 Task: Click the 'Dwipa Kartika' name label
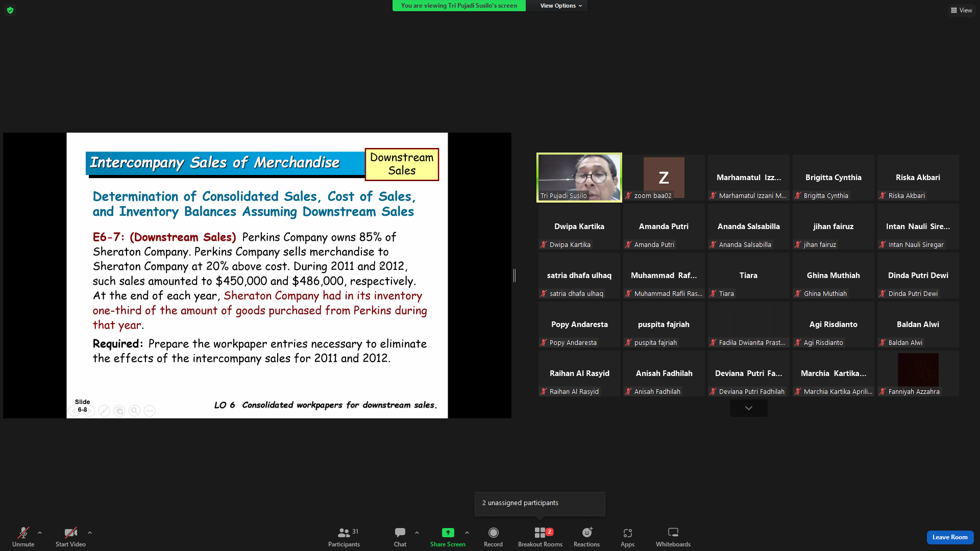(570, 245)
